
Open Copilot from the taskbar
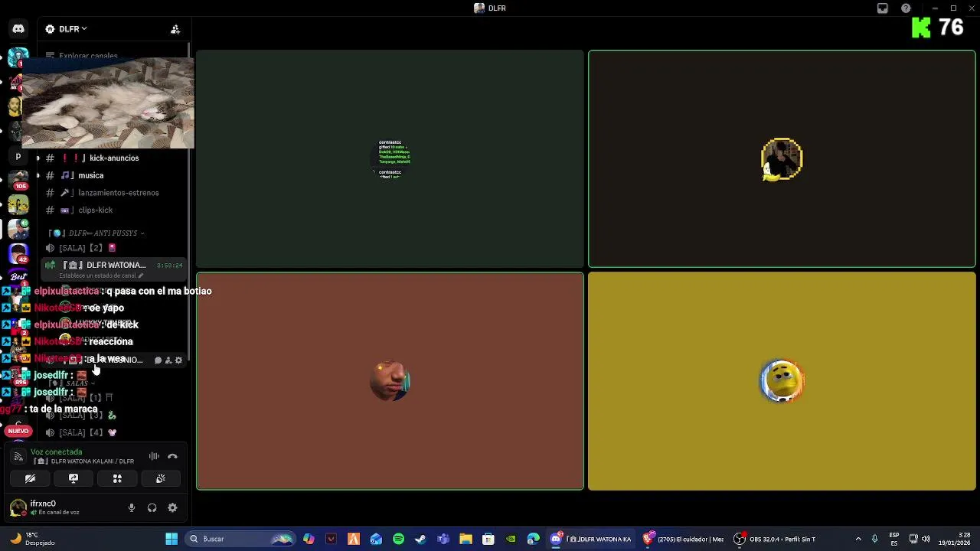(309, 539)
